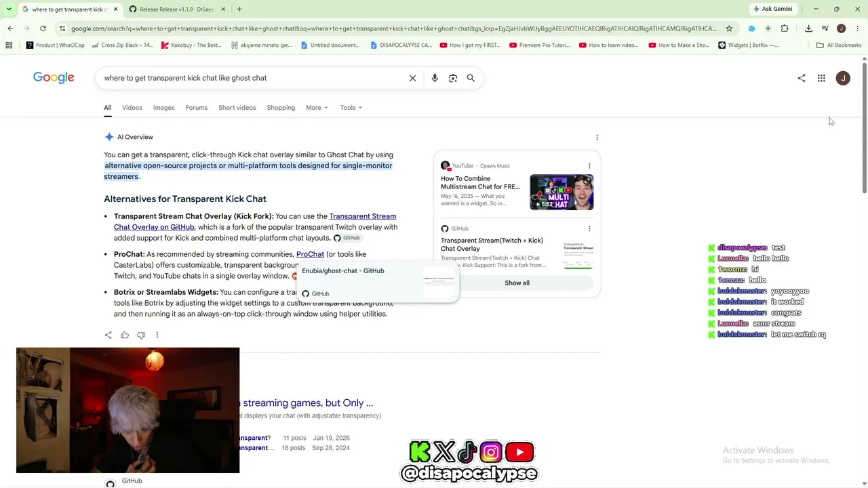Start voice search with the microphone
Viewport: 868px width, 488px height.
pos(435,78)
